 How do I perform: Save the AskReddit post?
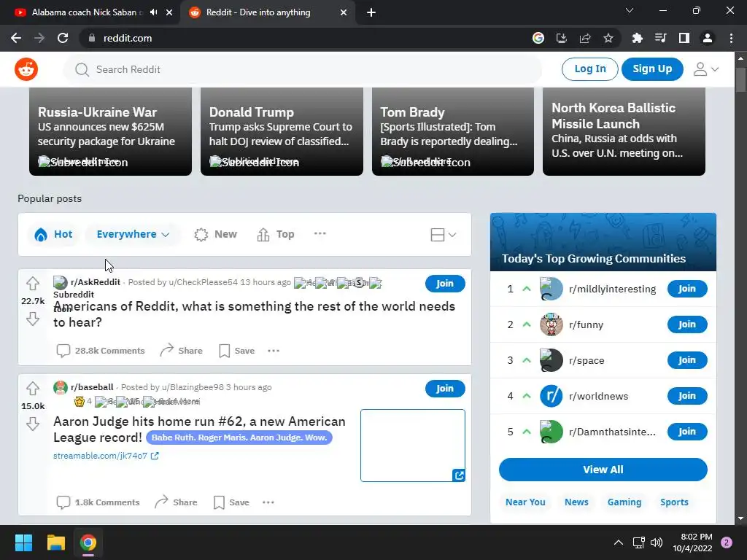[x=237, y=351]
